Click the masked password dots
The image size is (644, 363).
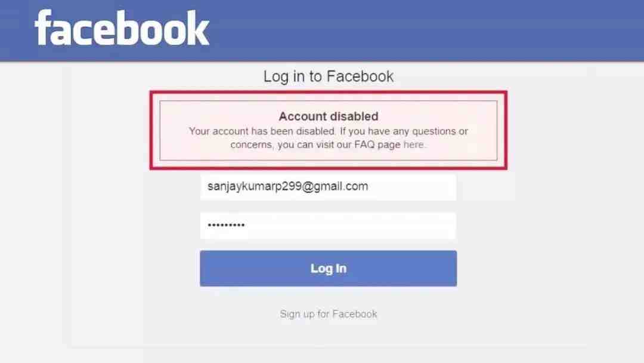[227, 225]
